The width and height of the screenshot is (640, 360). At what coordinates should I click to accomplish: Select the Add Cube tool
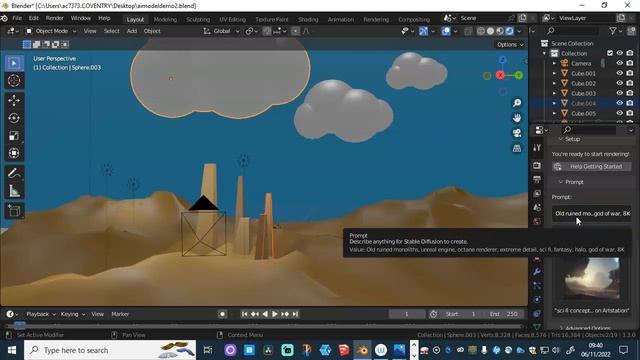(14, 211)
